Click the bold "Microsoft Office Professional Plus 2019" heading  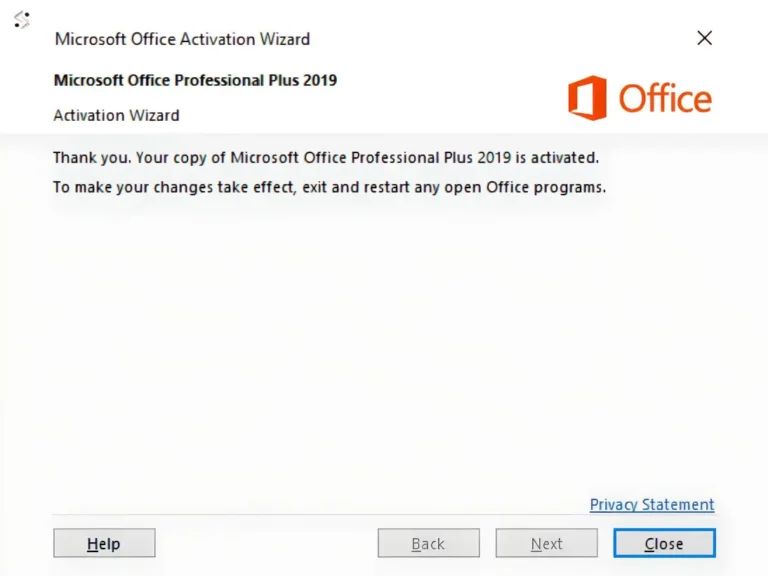(195, 80)
